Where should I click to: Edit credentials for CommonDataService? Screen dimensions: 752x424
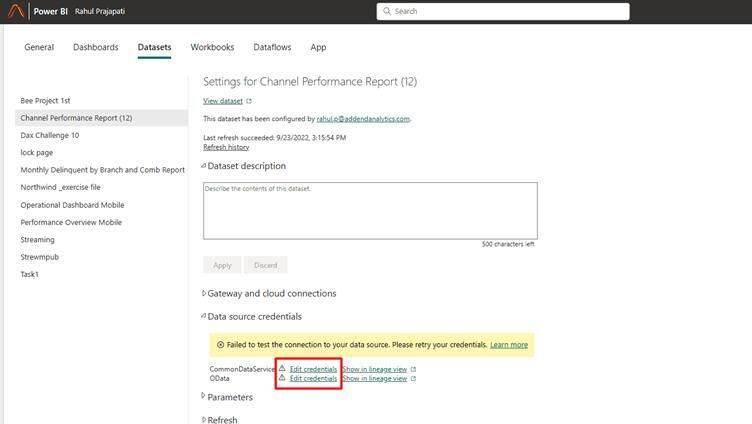coord(313,369)
